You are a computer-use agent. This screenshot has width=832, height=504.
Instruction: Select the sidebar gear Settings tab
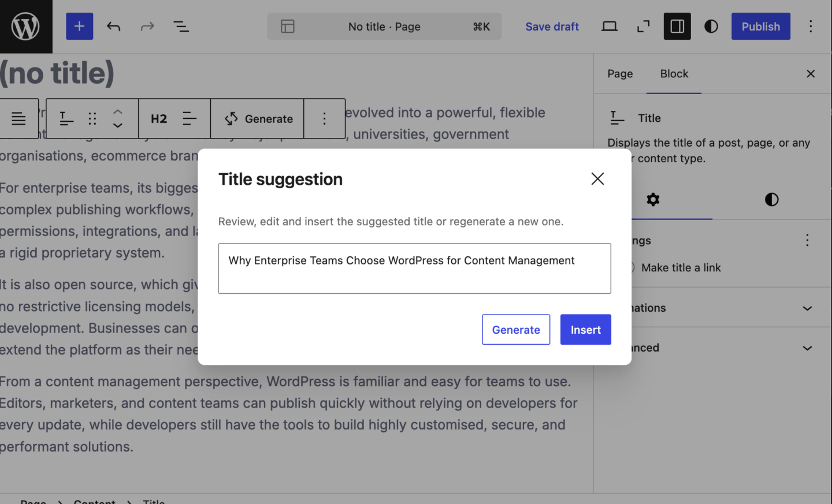point(653,200)
